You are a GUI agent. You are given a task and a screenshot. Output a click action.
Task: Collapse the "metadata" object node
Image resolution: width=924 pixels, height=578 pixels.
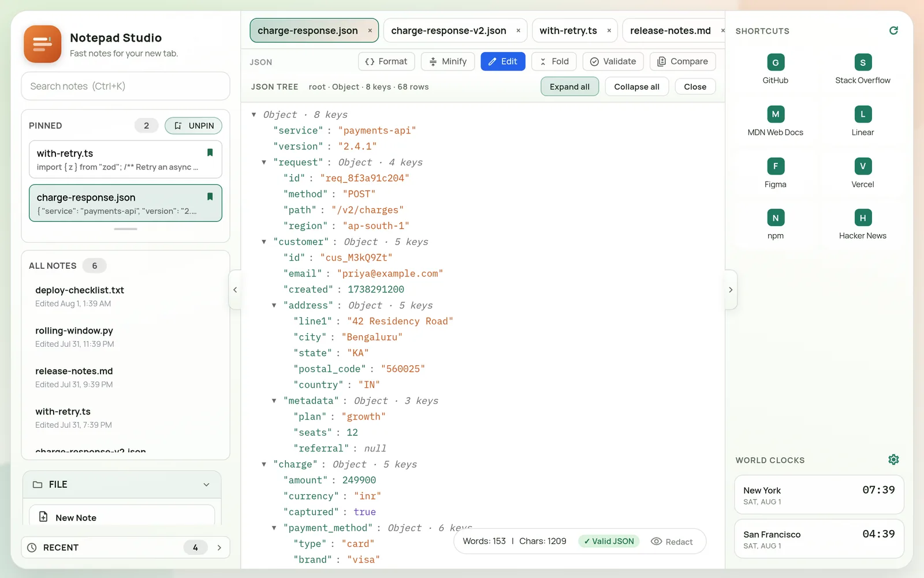click(x=274, y=401)
